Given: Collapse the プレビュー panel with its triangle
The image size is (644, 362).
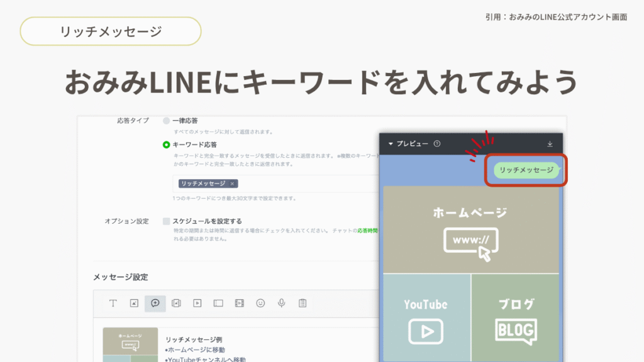Looking at the screenshot, I should tap(390, 144).
